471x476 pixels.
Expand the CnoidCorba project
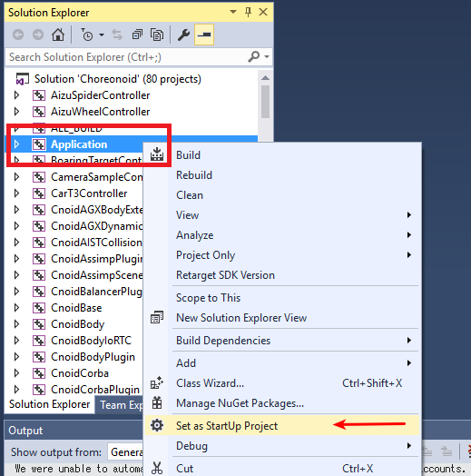point(16,373)
